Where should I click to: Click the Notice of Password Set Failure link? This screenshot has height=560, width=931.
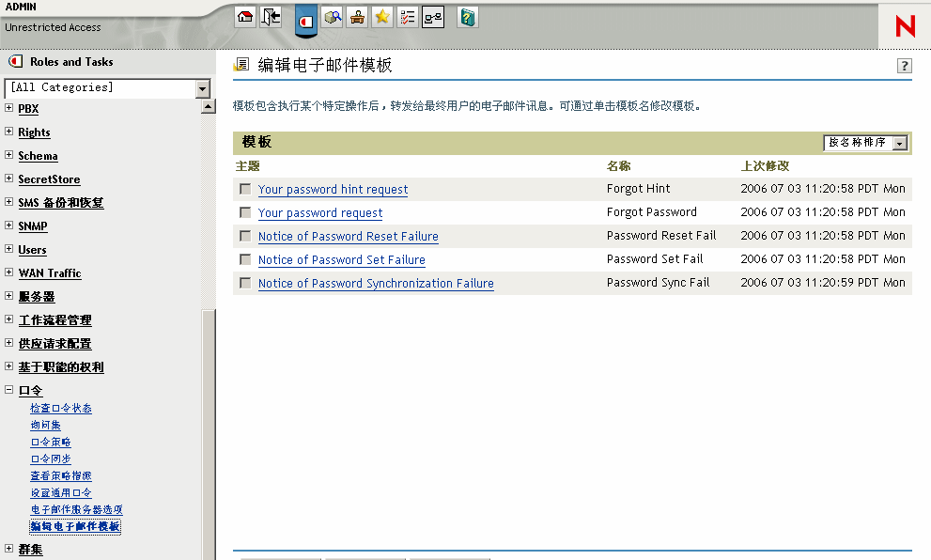point(341,258)
